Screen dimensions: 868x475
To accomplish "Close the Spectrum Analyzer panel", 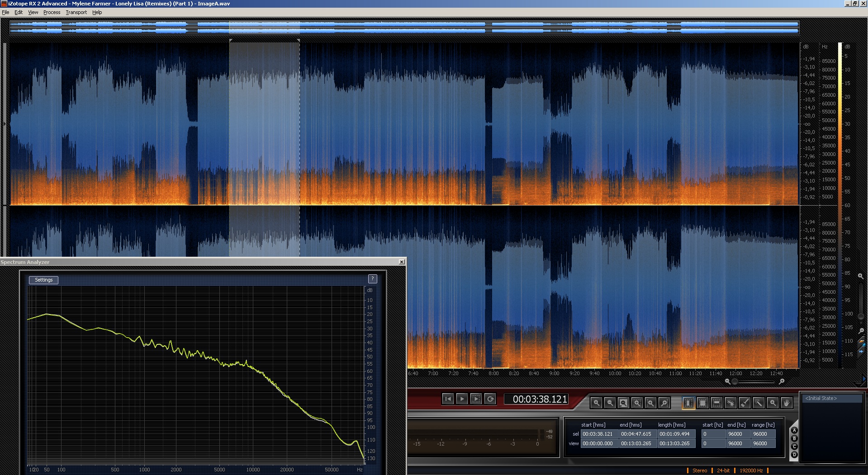I will 402,262.
